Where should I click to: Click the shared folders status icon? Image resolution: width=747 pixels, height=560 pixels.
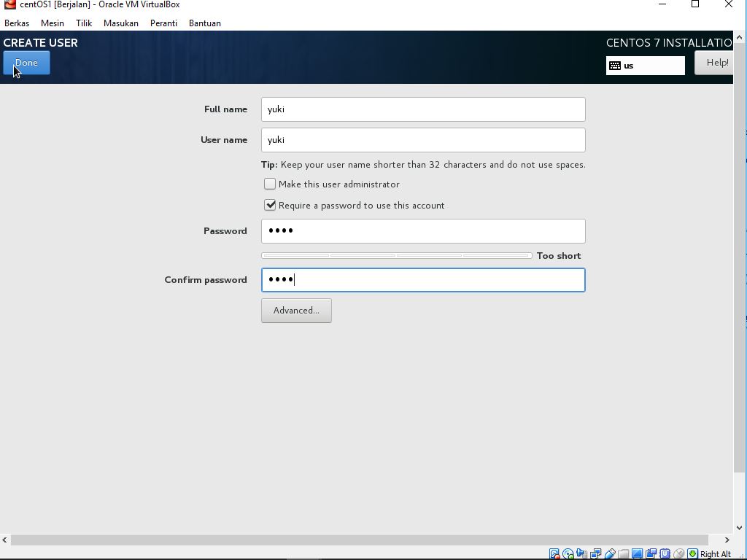coord(623,554)
